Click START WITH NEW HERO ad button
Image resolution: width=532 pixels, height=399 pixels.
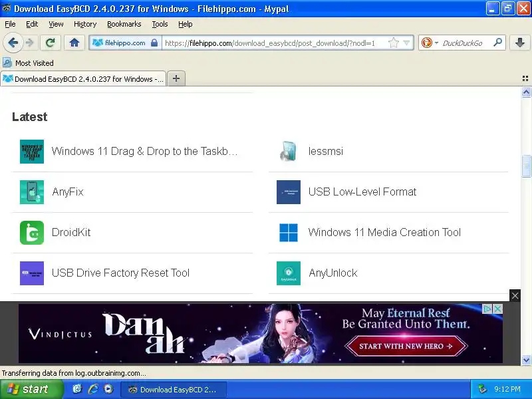click(x=406, y=346)
